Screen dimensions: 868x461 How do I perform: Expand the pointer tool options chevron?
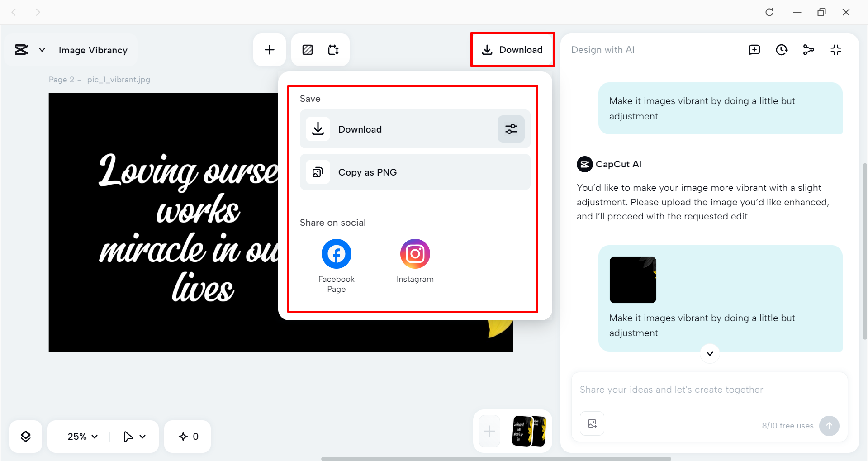(x=143, y=437)
